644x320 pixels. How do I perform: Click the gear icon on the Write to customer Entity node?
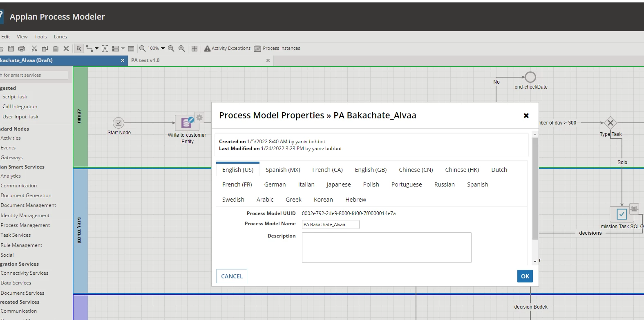pos(199,118)
